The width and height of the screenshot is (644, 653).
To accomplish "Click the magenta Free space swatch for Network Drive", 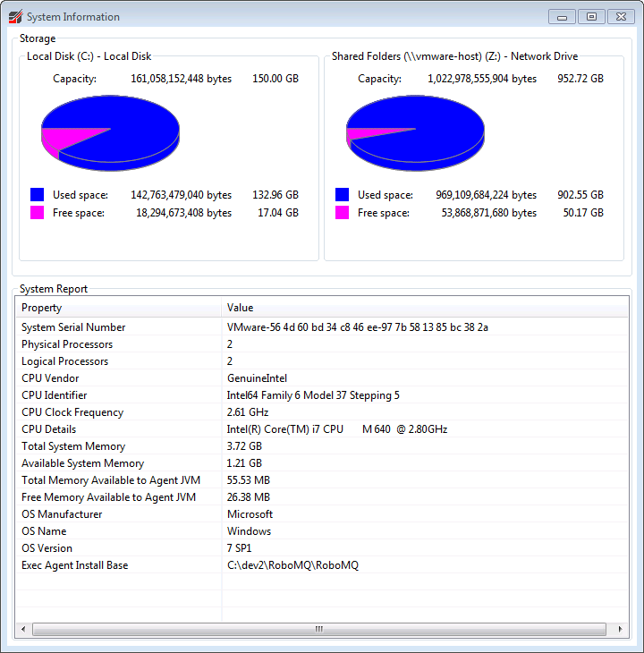I will (x=343, y=213).
